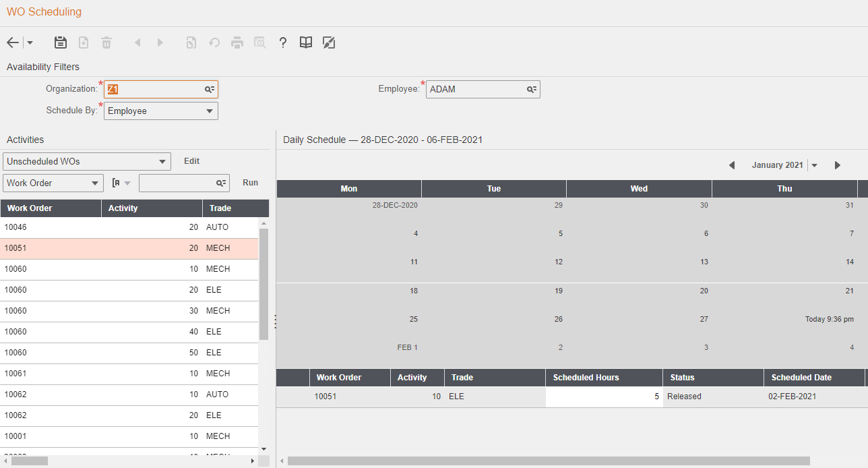Click the back arrow icon
Image resolution: width=868 pixels, height=468 pixels.
13,42
